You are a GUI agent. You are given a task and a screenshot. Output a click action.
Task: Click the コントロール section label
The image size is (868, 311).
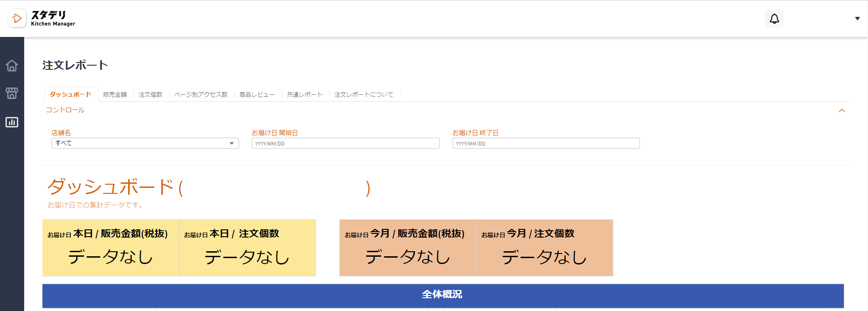point(65,110)
